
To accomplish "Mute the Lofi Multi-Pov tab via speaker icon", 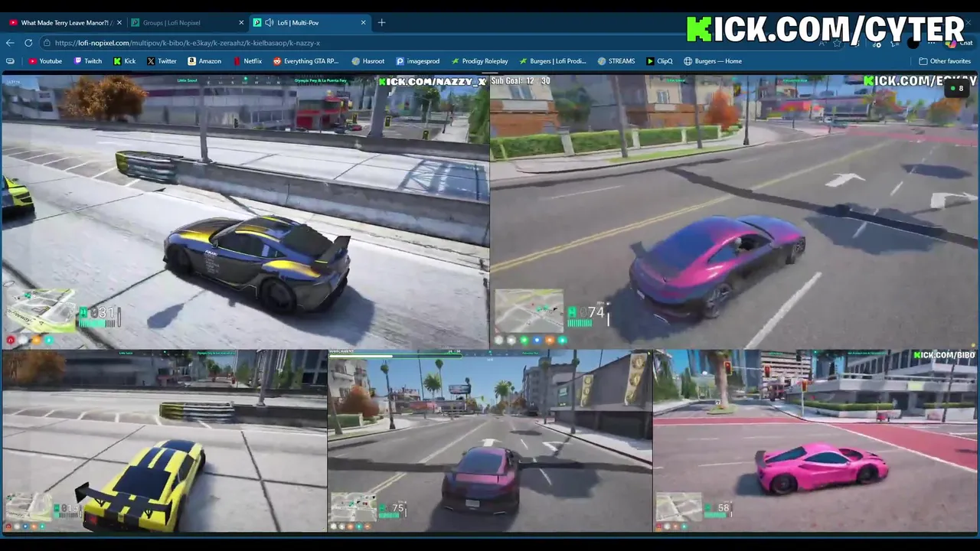I will [x=269, y=23].
